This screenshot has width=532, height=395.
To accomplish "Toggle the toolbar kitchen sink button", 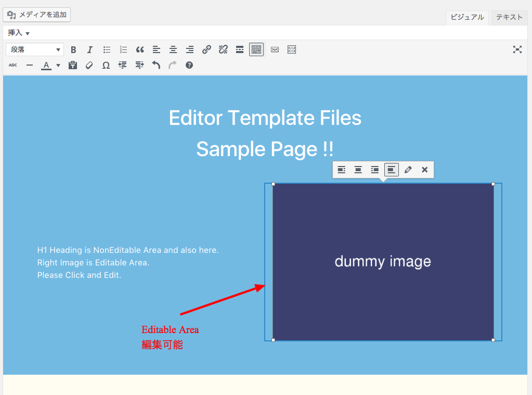I will pos(256,50).
